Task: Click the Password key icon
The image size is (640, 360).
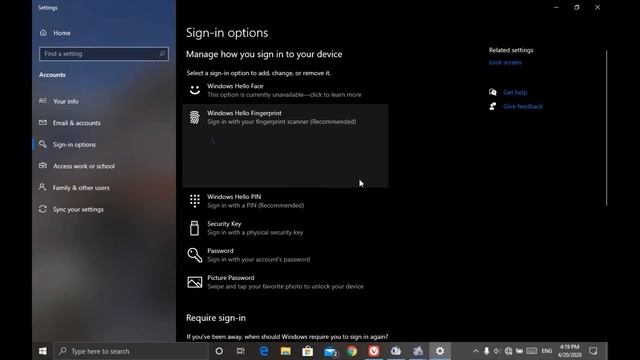Action: tap(195, 255)
